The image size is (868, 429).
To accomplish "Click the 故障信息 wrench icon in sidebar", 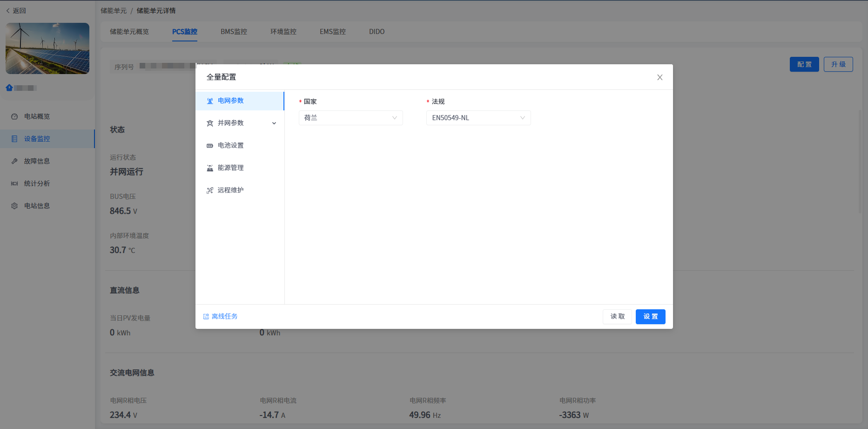I will tap(14, 161).
